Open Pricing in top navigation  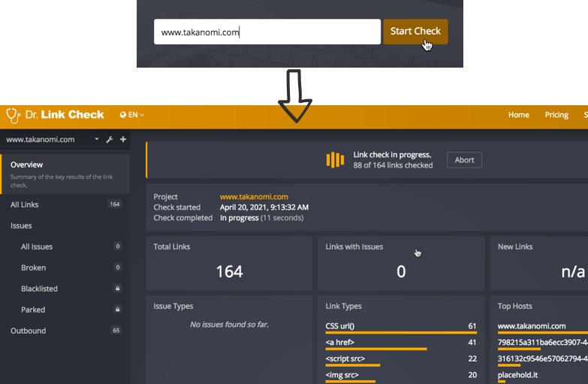point(556,115)
